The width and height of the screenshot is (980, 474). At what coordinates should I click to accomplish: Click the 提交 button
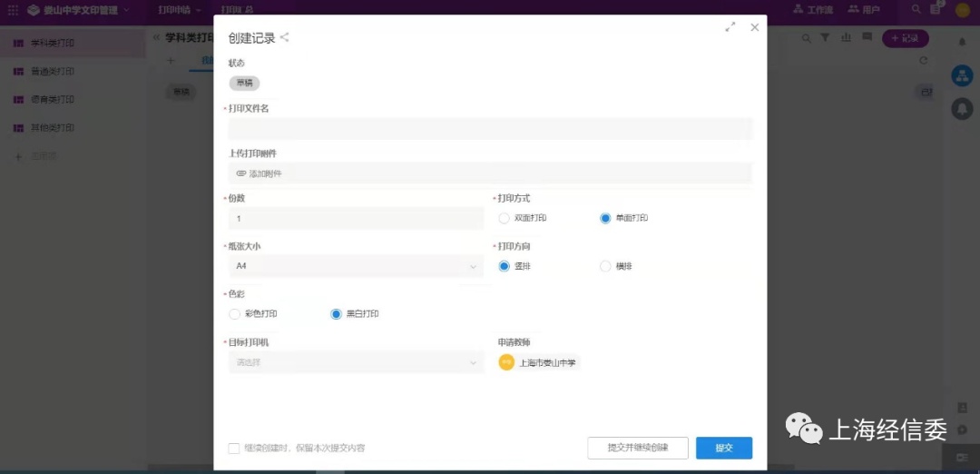(x=724, y=449)
